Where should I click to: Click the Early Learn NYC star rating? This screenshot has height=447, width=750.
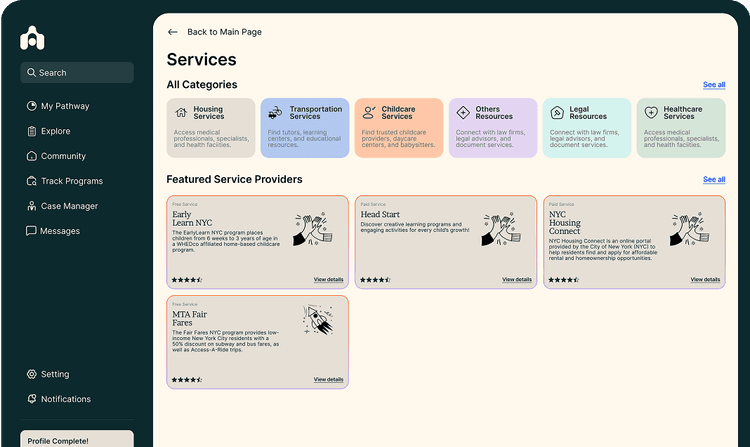click(187, 280)
